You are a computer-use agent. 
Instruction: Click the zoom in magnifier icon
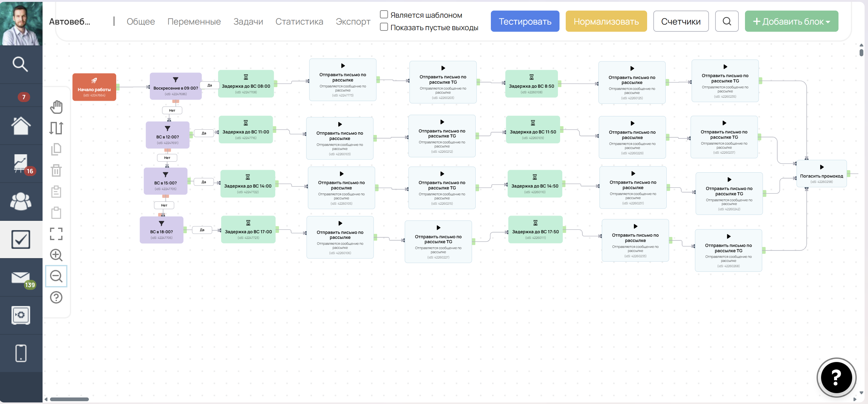(x=56, y=255)
